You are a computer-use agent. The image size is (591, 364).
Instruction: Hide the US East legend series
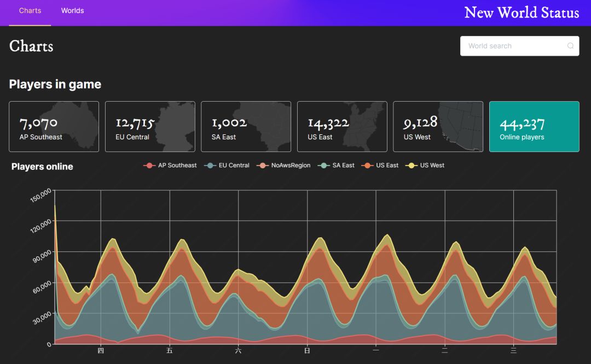coord(381,166)
